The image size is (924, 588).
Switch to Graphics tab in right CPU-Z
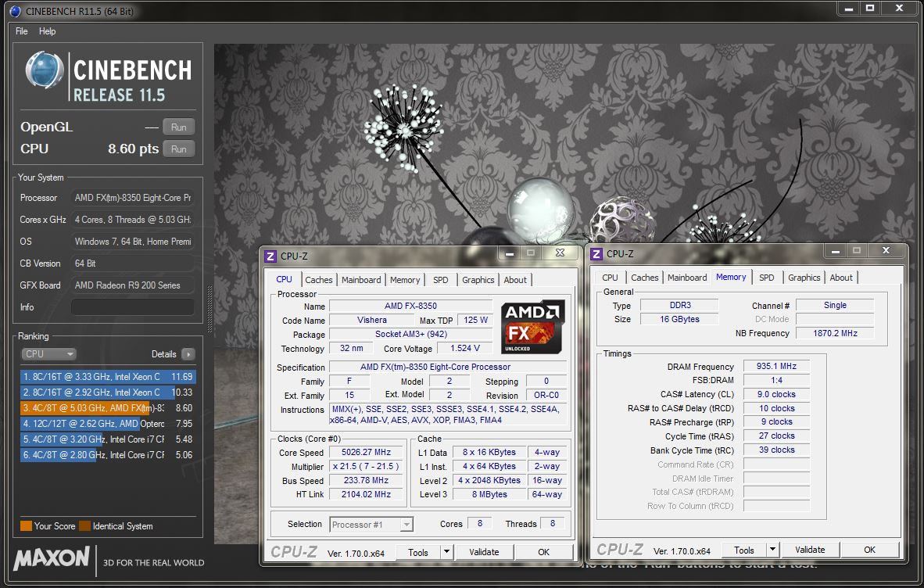[804, 278]
